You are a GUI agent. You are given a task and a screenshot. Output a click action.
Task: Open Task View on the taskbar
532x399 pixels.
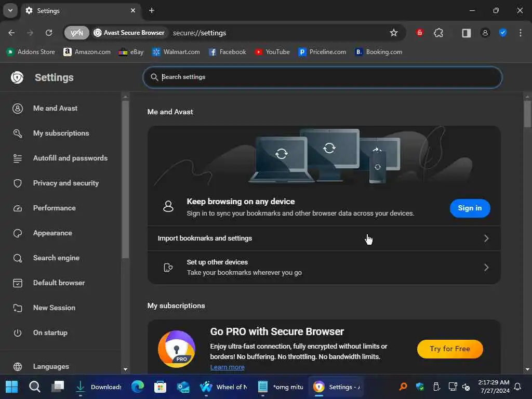pyautogui.click(x=58, y=387)
